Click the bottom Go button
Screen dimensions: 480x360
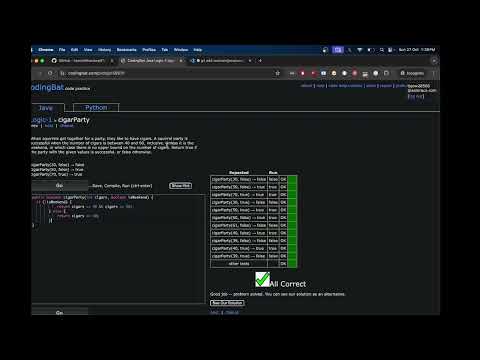(60, 312)
